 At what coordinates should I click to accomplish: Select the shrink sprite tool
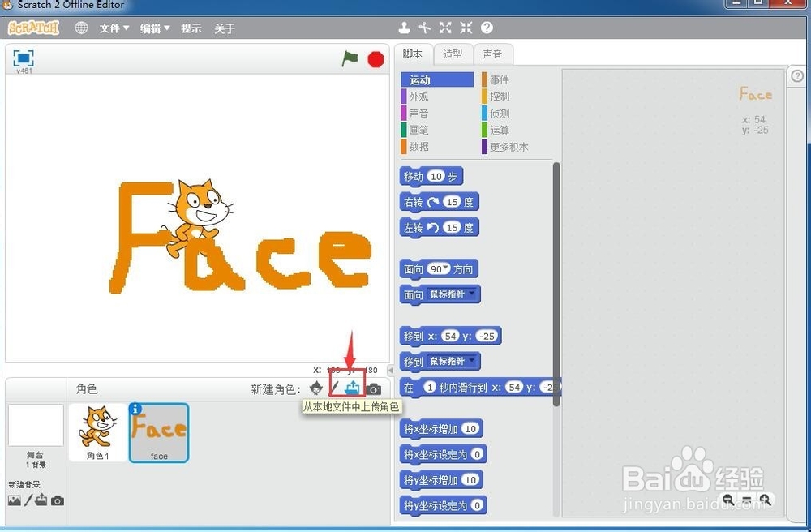466,28
